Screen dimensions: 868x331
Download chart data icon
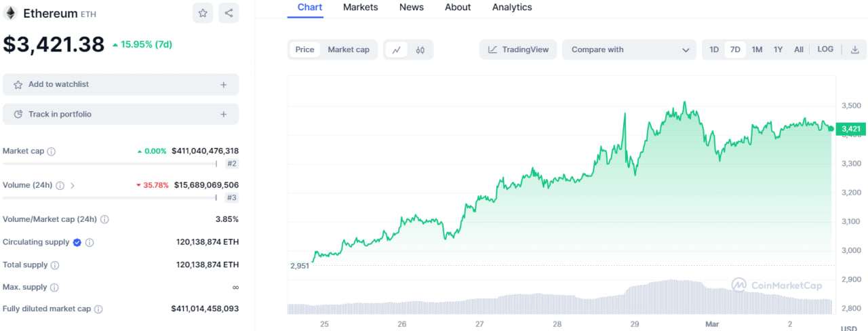(x=855, y=50)
